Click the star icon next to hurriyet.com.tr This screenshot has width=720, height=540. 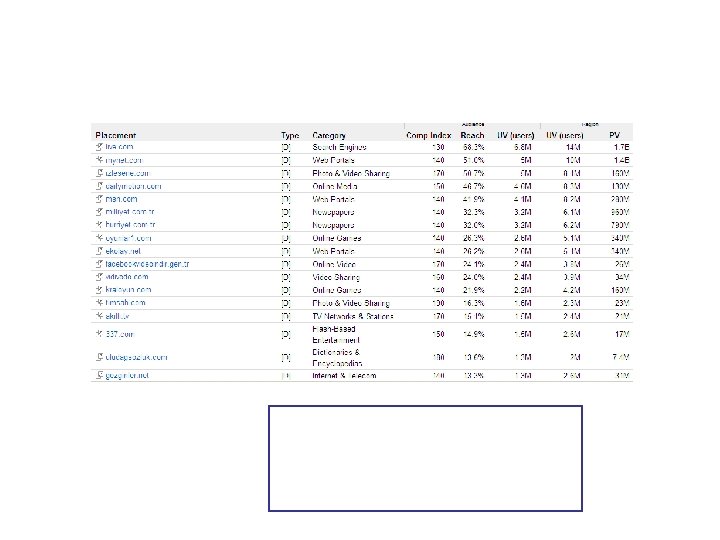click(98, 225)
